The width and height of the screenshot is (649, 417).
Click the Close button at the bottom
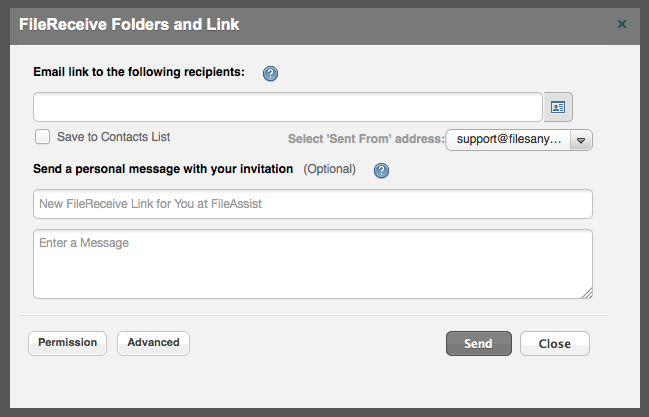554,343
